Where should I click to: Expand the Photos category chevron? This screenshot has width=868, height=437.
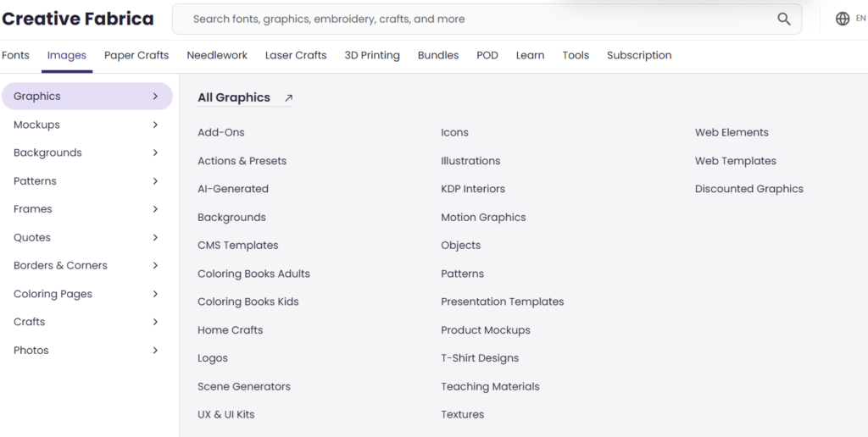156,351
